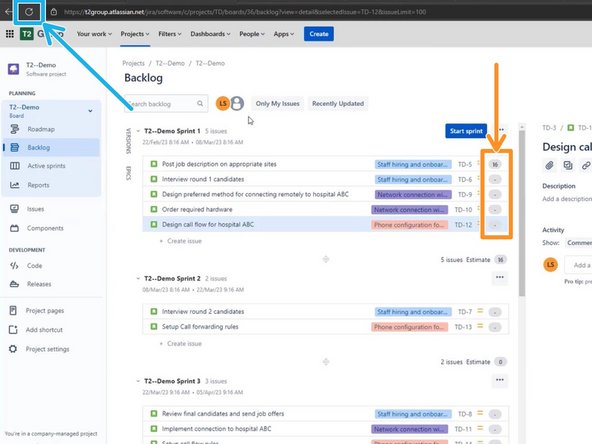Open issue Setup Call forwarding rules
The image size is (592, 444).
click(200, 327)
